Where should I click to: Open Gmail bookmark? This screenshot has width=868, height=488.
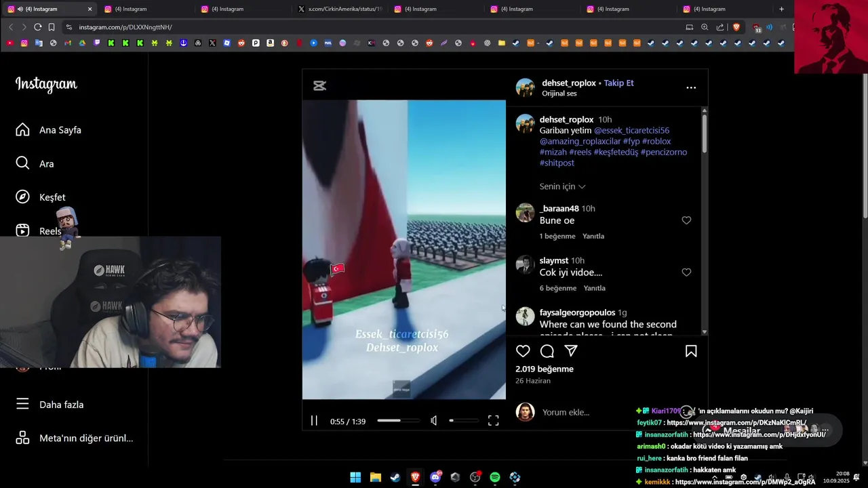[68, 43]
